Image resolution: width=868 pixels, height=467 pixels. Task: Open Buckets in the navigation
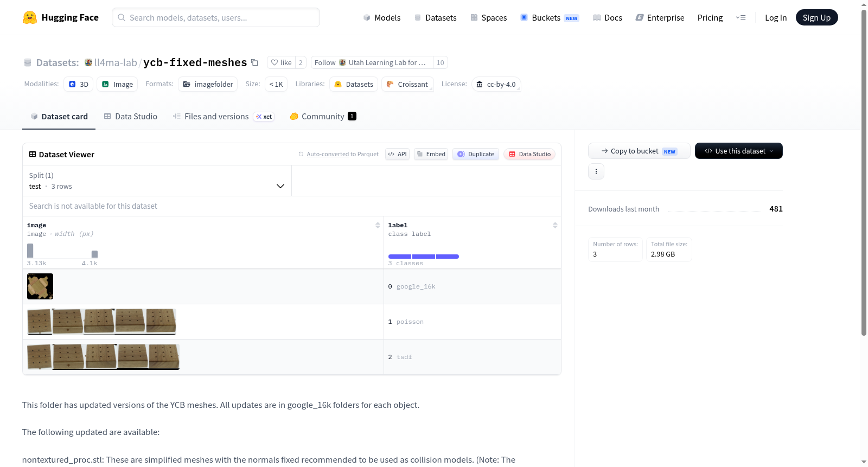[550, 17]
